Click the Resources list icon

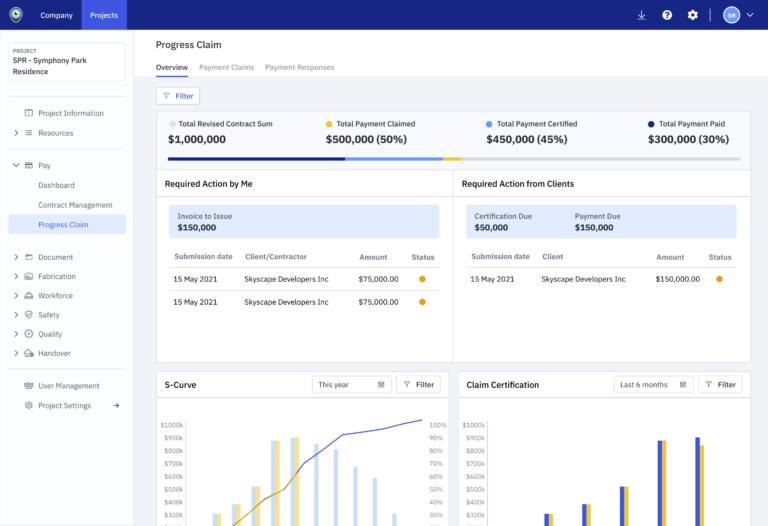pyautogui.click(x=29, y=133)
